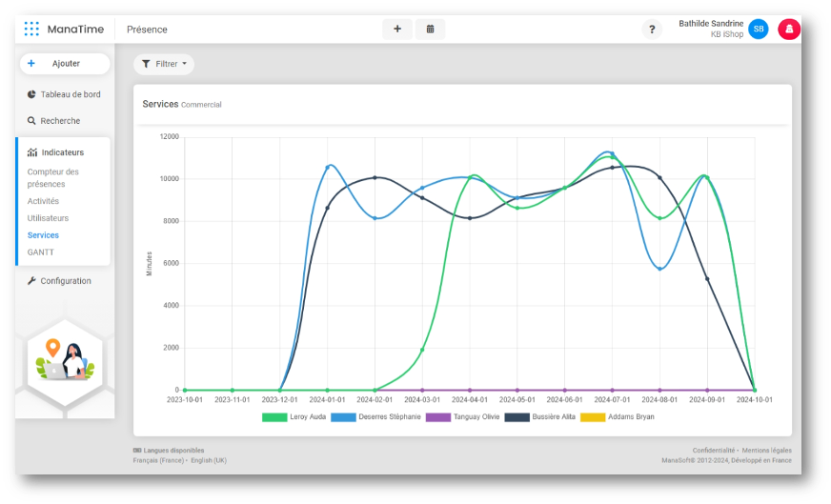Open the help question mark icon

[x=652, y=30]
